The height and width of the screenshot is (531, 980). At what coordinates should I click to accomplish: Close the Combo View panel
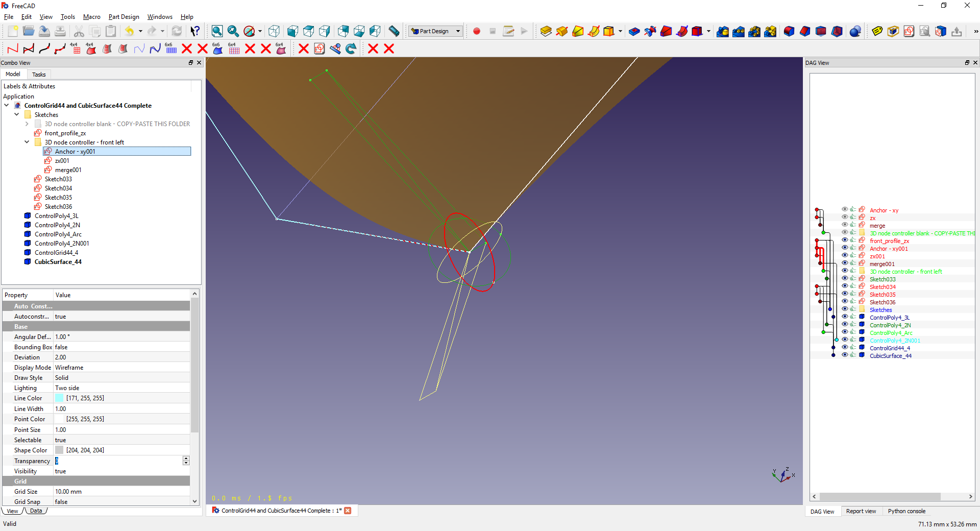[199, 63]
